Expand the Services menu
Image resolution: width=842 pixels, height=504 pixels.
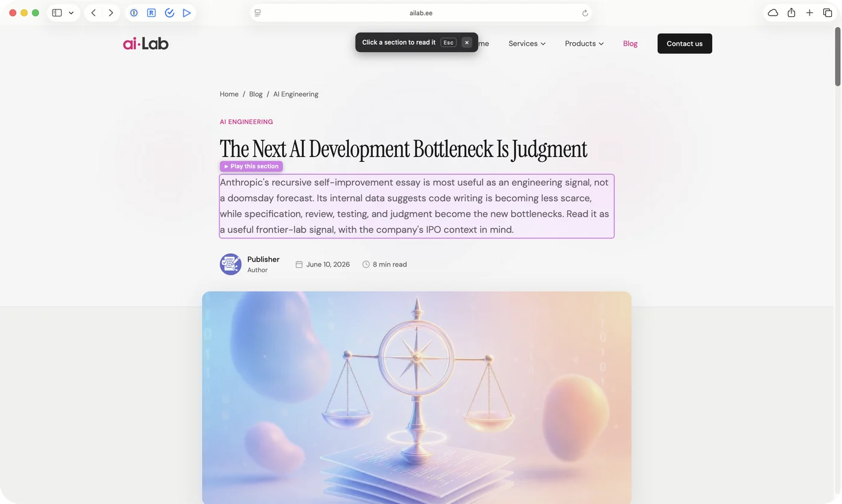pyautogui.click(x=527, y=43)
